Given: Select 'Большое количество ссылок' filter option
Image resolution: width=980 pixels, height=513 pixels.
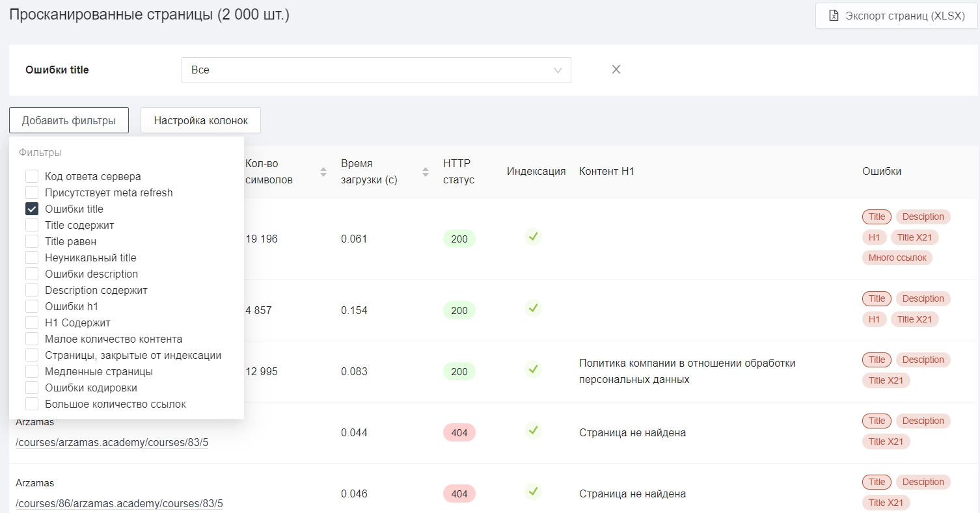Looking at the screenshot, I should [x=32, y=404].
